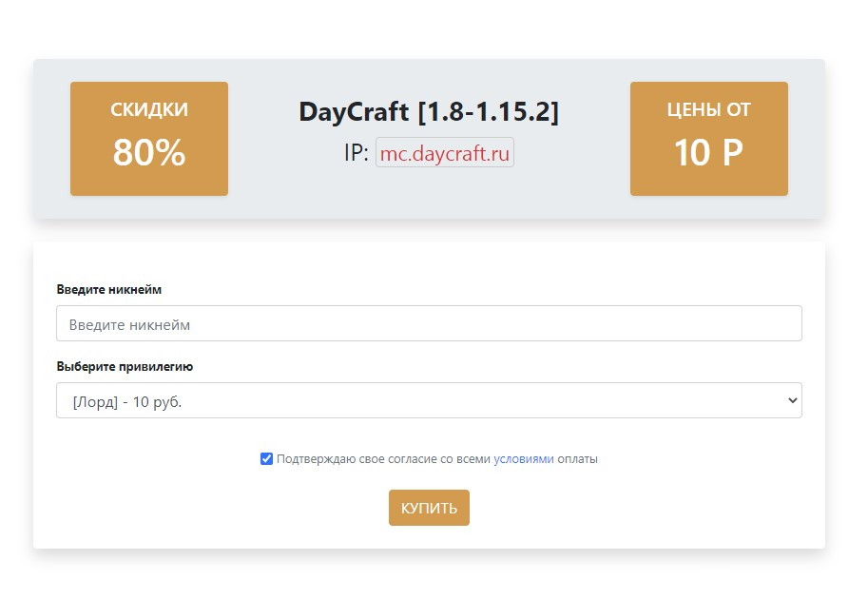Click the bold Введите никнейм label
Viewport: 868px width, 599px height.
109,290
